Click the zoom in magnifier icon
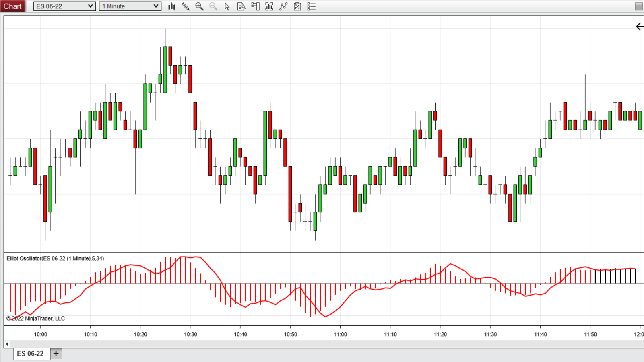Image resolution: width=644 pixels, height=362 pixels. tap(199, 6)
